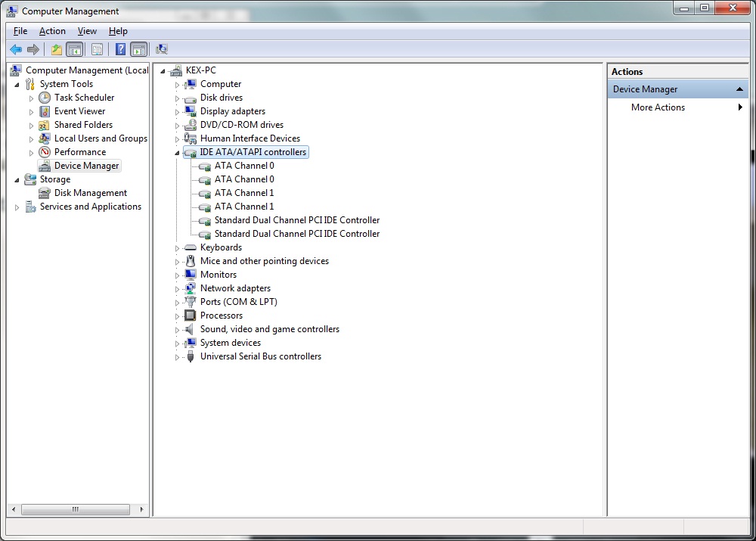This screenshot has width=756, height=541.
Task: Click left pane scroll left arrow
Action: pyautogui.click(x=14, y=509)
